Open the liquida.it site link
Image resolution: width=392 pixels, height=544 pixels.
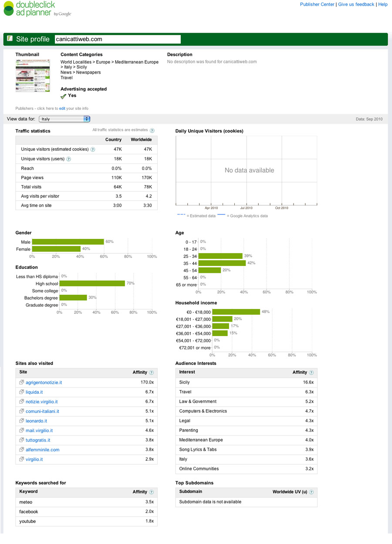34,392
